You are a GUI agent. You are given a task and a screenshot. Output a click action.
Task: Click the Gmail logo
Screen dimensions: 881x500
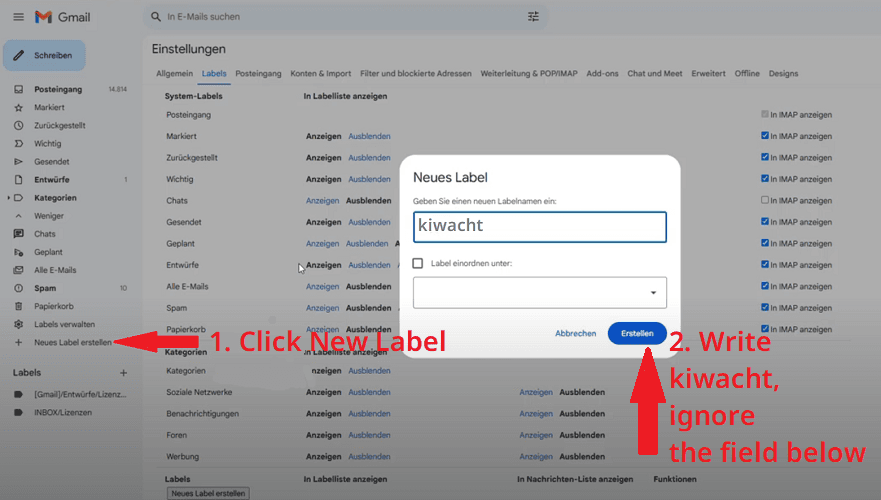coord(62,17)
